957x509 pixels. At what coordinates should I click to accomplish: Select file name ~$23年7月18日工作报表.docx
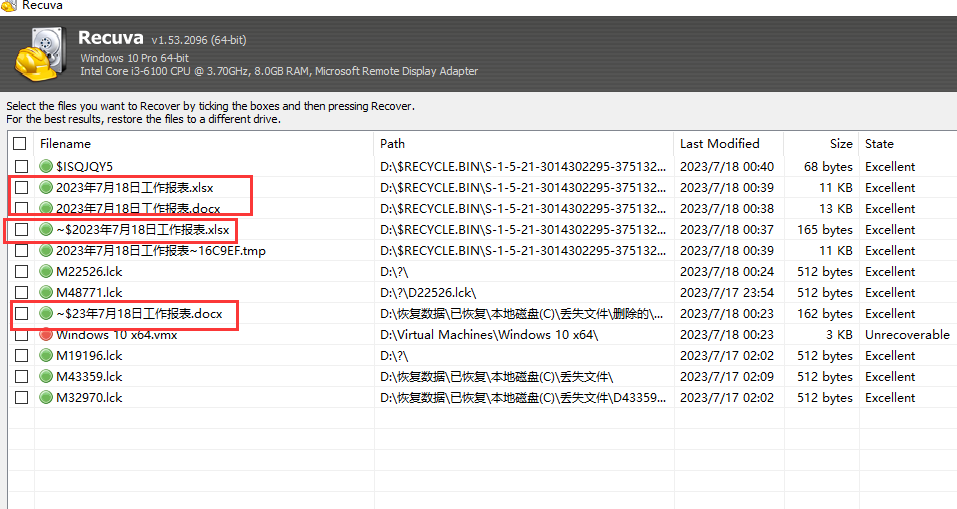coord(139,314)
